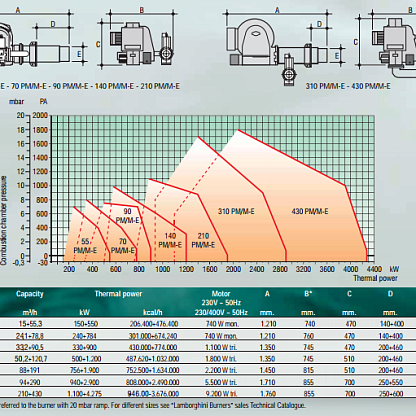The image size is (416, 416).
Task: Click the motor cell '2.200 W tri.'
Action: [221, 370]
